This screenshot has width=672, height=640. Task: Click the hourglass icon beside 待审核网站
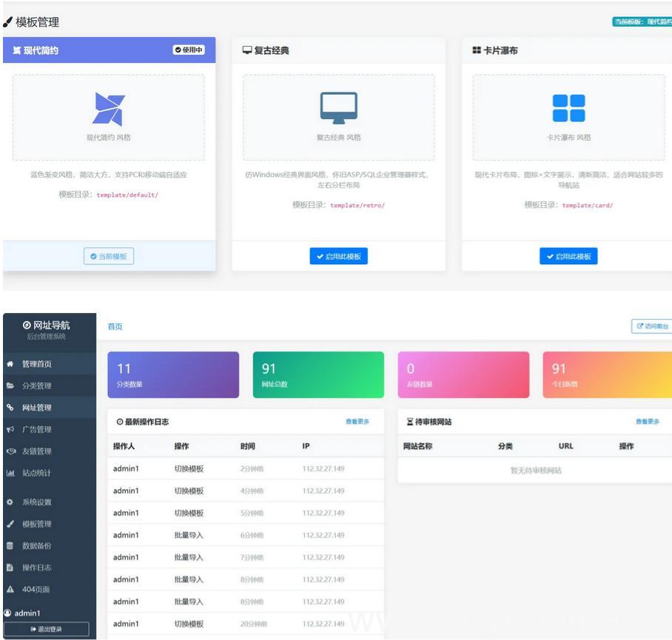[410, 422]
